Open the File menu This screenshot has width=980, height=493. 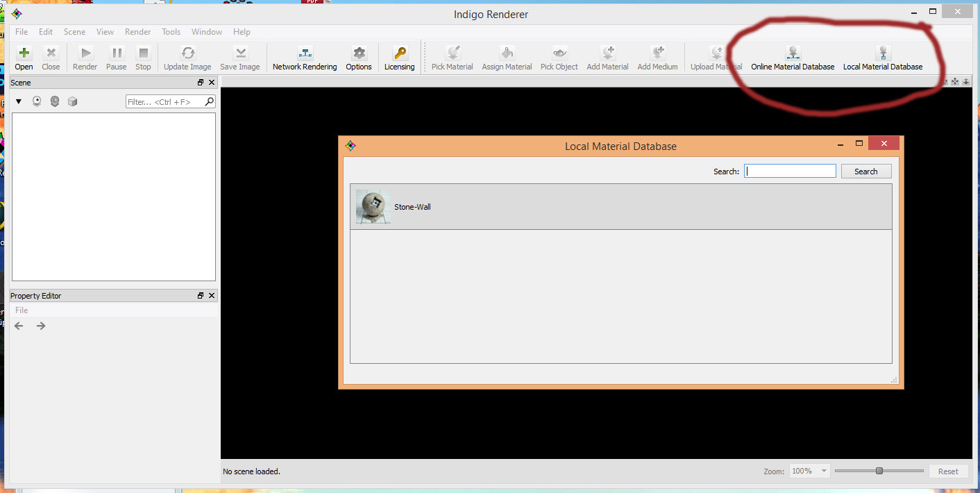pos(22,32)
